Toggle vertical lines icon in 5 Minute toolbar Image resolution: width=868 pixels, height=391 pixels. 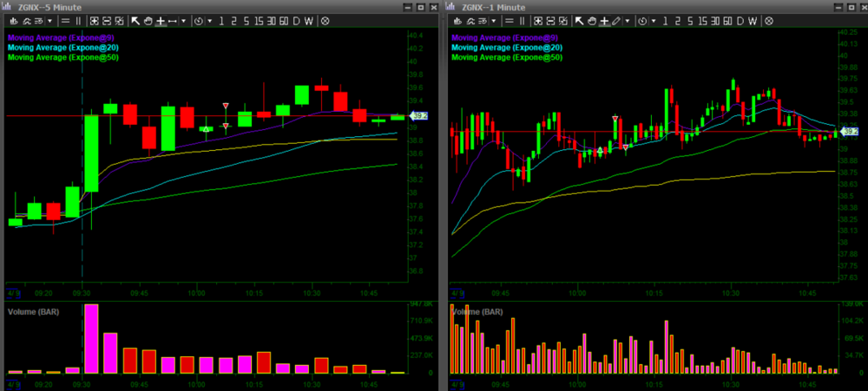[x=78, y=20]
